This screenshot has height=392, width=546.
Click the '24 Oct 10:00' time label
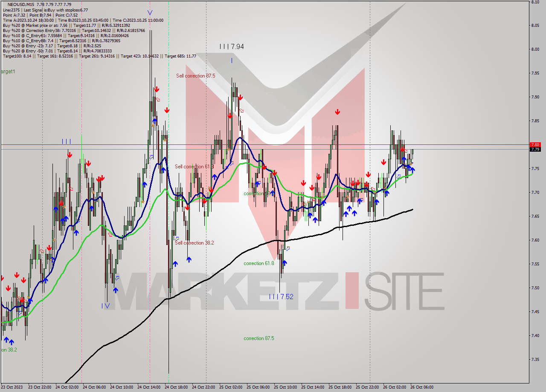click(x=122, y=387)
